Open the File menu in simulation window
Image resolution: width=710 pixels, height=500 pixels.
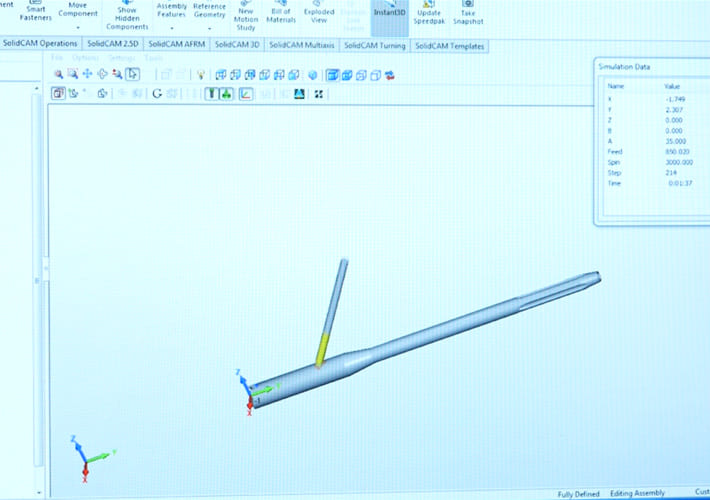57,58
